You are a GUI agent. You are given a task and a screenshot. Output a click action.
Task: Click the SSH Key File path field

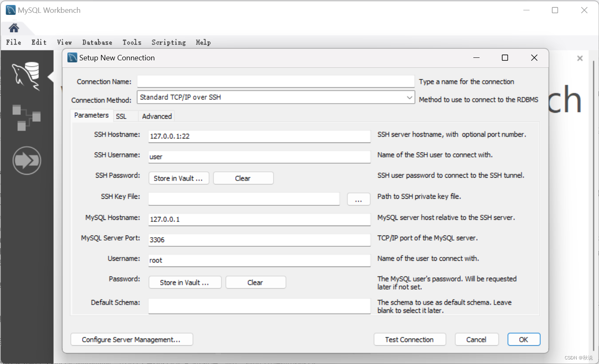244,199
